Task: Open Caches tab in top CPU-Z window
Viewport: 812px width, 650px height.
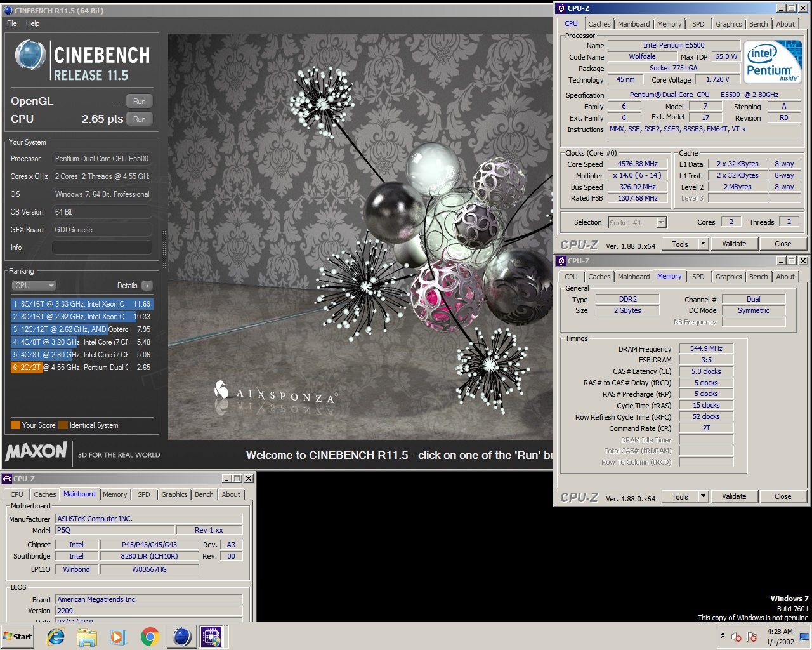Action: pos(599,24)
